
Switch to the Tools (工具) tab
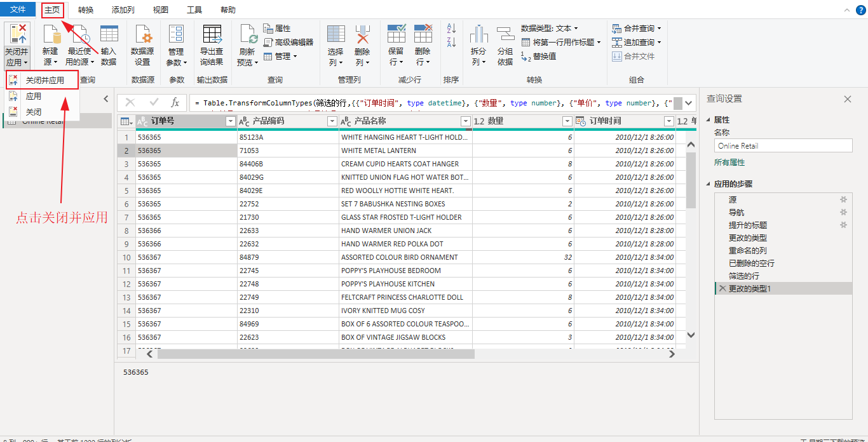[194, 10]
